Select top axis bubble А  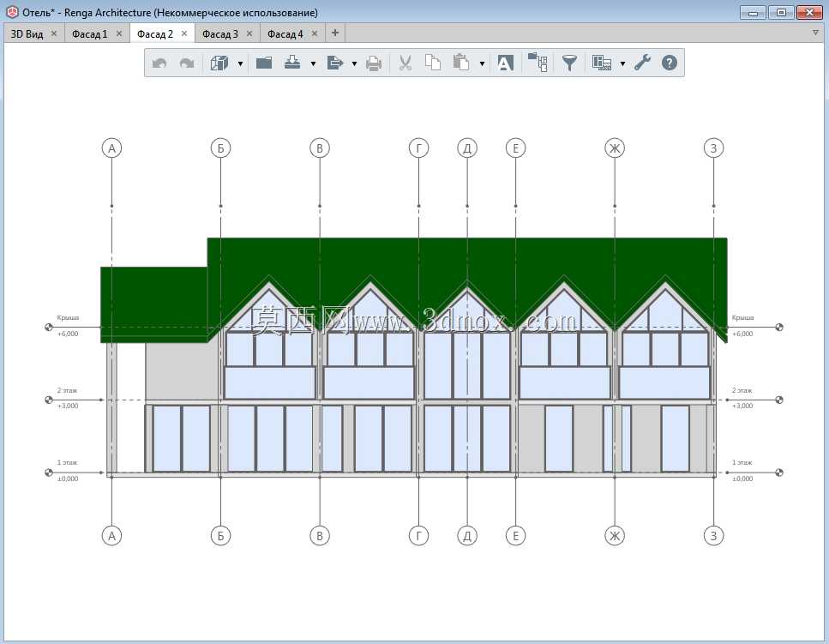click(x=111, y=148)
